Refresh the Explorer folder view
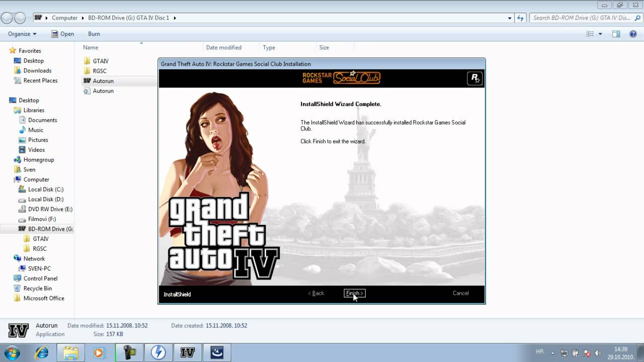 [520, 18]
